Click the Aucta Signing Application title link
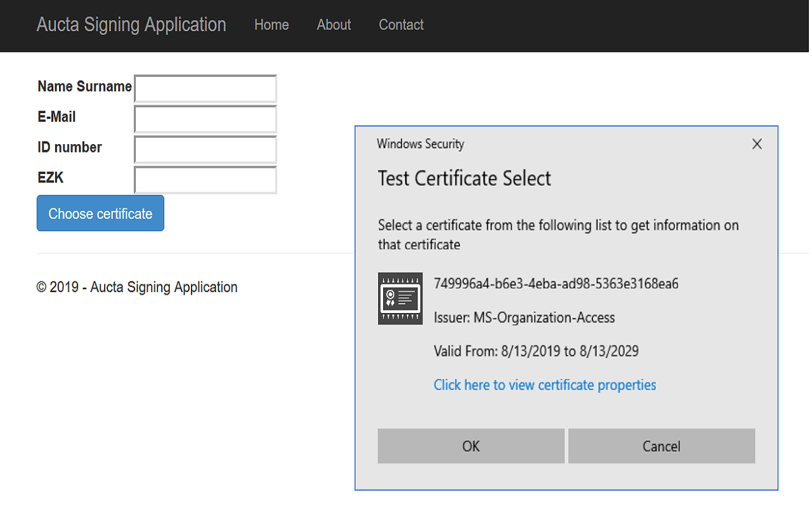The width and height of the screenshot is (812, 508). tap(131, 25)
